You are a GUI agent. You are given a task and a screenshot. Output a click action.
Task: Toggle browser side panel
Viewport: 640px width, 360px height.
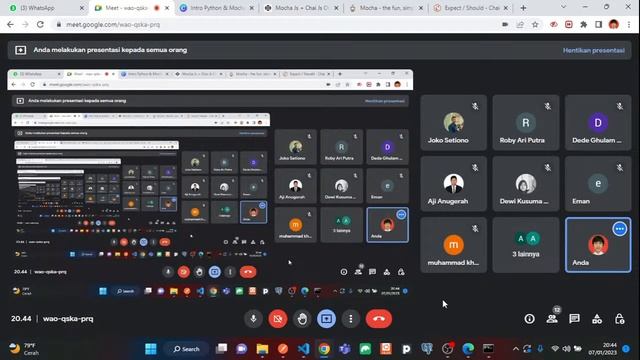pos(598,24)
